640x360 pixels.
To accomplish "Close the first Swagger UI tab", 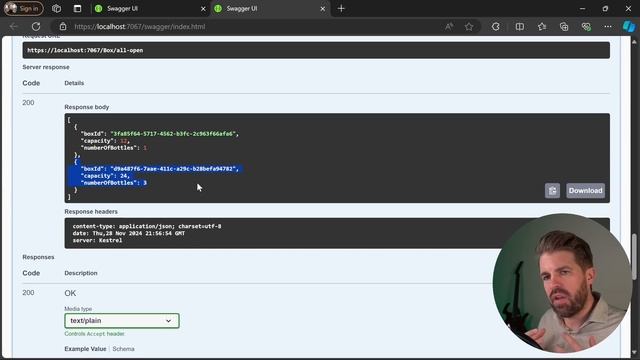I will 203,9.
